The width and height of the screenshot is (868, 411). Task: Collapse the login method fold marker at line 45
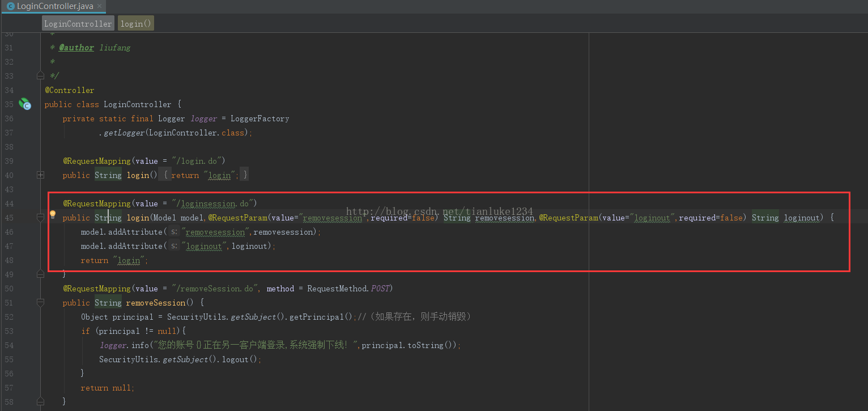click(40, 217)
